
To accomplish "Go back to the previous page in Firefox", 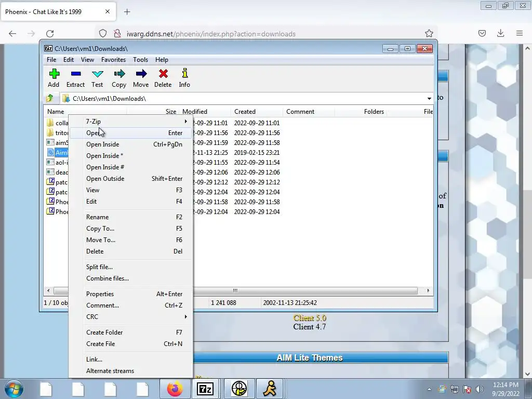I will pos(12,34).
